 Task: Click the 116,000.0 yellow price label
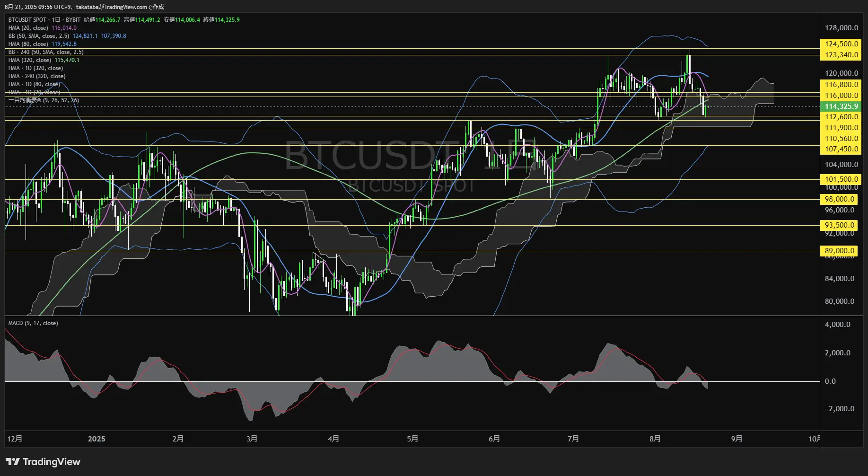(841, 96)
